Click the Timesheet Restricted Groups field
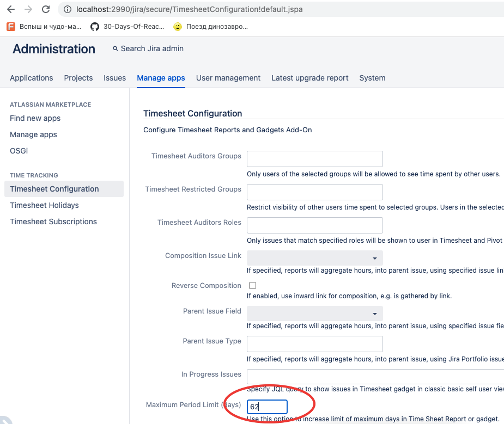This screenshot has width=504, height=424. pyautogui.click(x=315, y=192)
